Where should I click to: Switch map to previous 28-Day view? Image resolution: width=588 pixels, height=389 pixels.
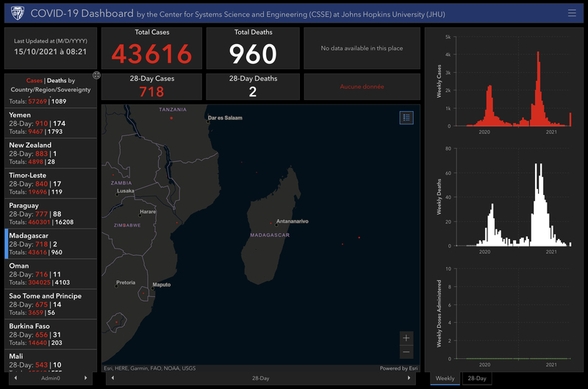tap(112, 378)
